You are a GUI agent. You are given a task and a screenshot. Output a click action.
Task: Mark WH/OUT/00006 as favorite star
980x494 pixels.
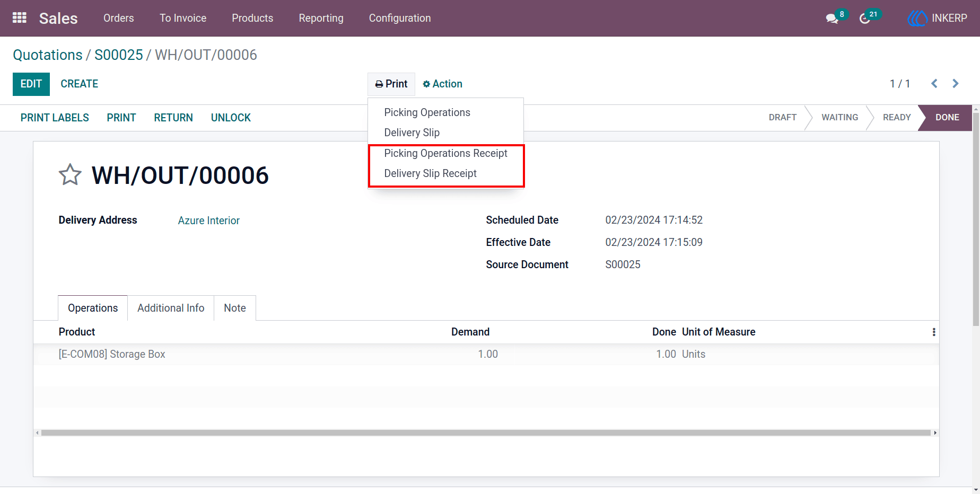click(x=70, y=175)
